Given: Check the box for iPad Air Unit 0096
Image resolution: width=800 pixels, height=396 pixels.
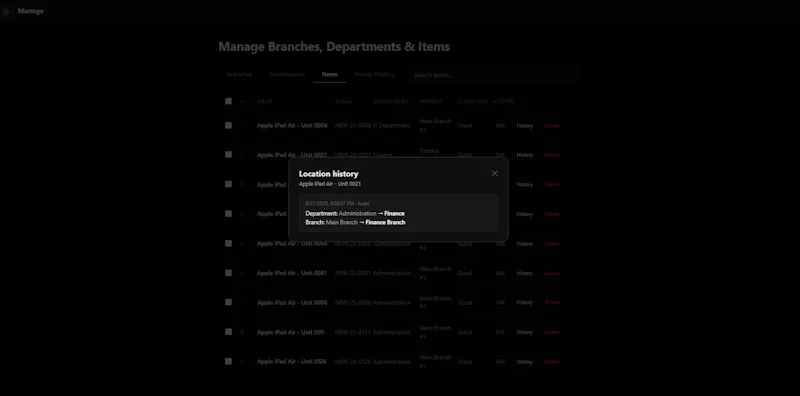Looking at the screenshot, I should coord(229,302).
